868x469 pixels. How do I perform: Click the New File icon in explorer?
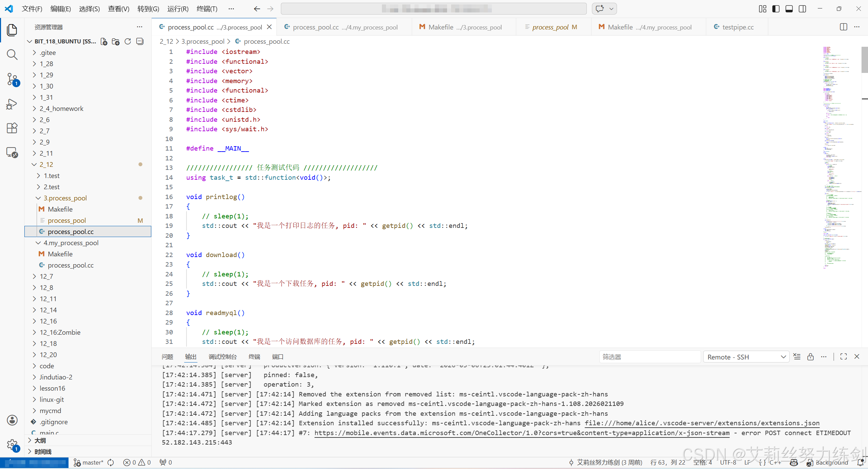104,41
